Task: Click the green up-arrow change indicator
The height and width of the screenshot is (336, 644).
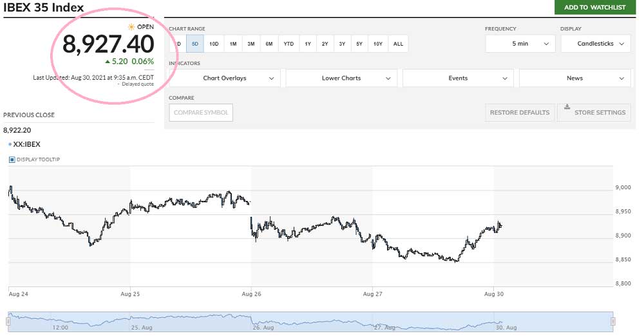Action: pos(108,62)
